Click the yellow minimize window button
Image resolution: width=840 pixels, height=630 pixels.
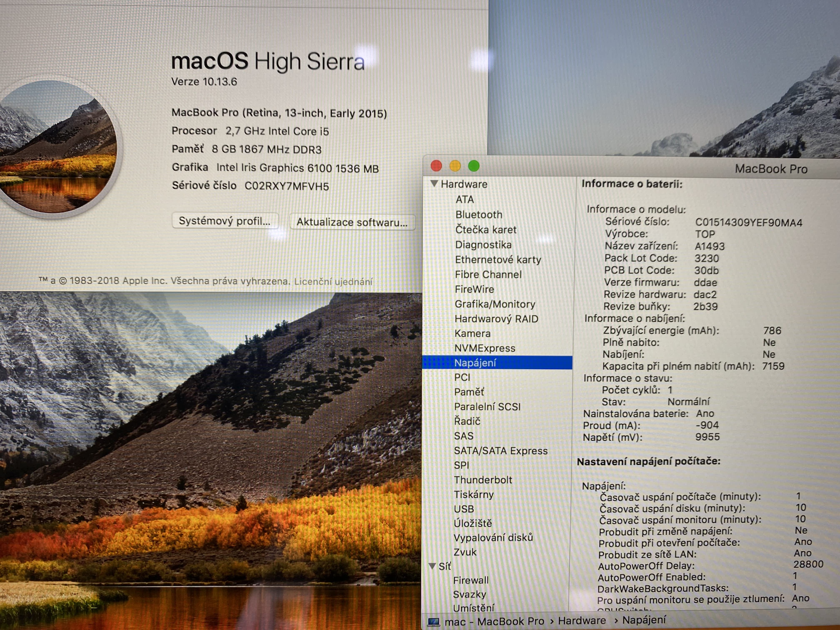click(x=455, y=166)
